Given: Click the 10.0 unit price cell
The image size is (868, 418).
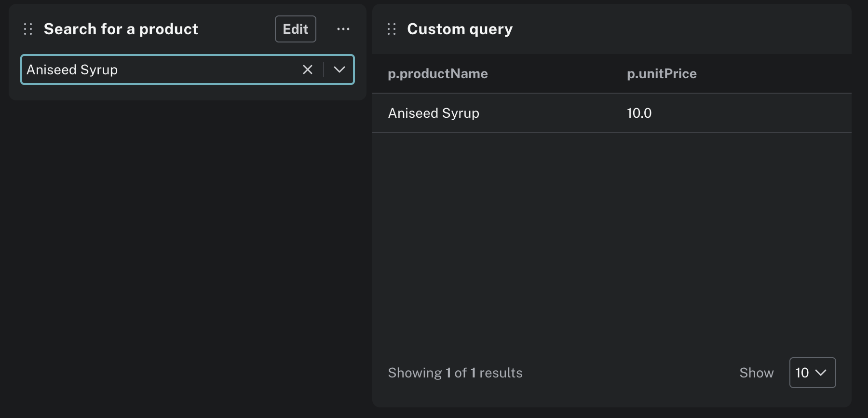Looking at the screenshot, I should (639, 113).
